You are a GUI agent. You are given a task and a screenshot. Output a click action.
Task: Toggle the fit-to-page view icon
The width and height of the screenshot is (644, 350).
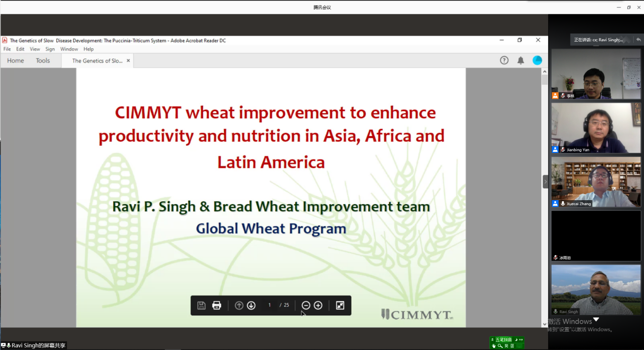[340, 305]
